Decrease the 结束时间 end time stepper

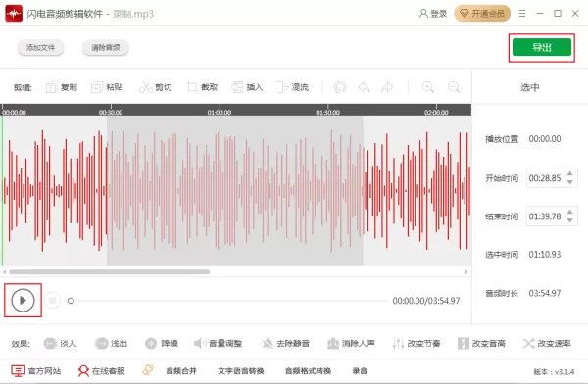(x=570, y=220)
